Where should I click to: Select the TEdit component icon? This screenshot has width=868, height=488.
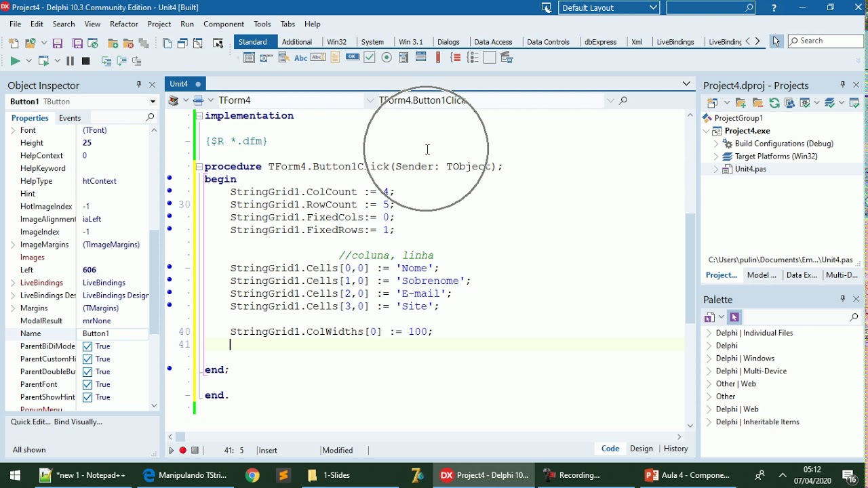click(317, 58)
